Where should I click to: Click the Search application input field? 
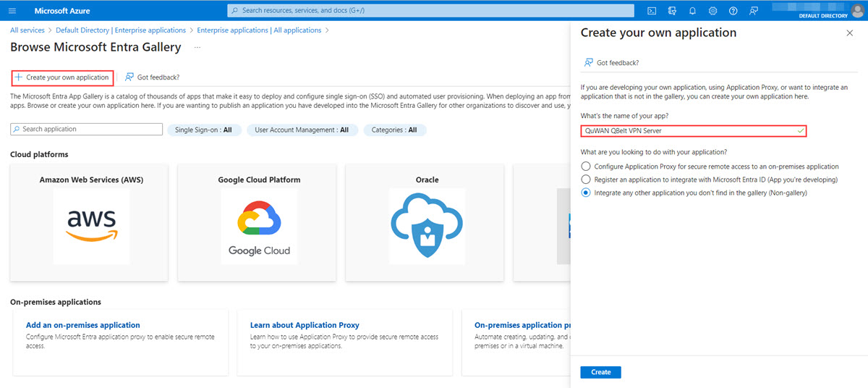87,129
